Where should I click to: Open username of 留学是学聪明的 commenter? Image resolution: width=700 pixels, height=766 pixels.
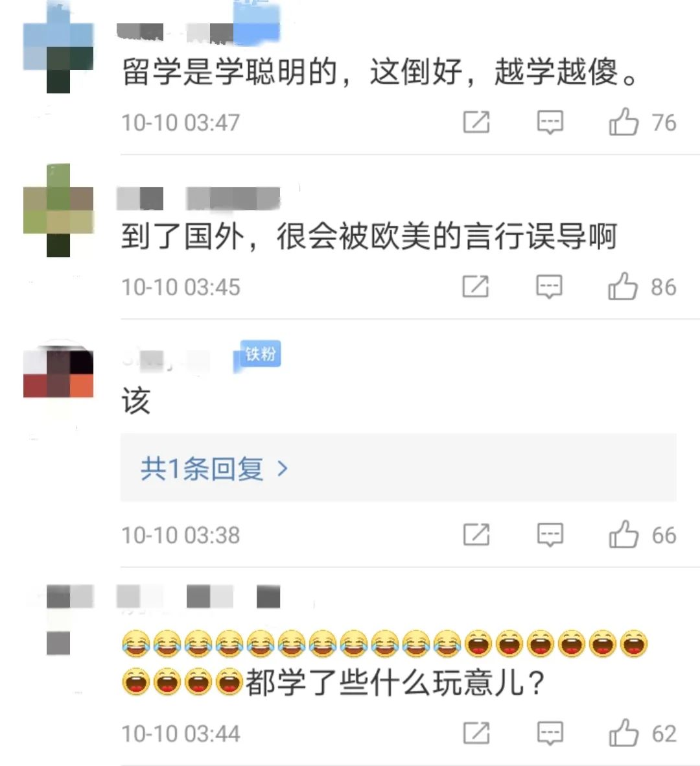coord(198,30)
